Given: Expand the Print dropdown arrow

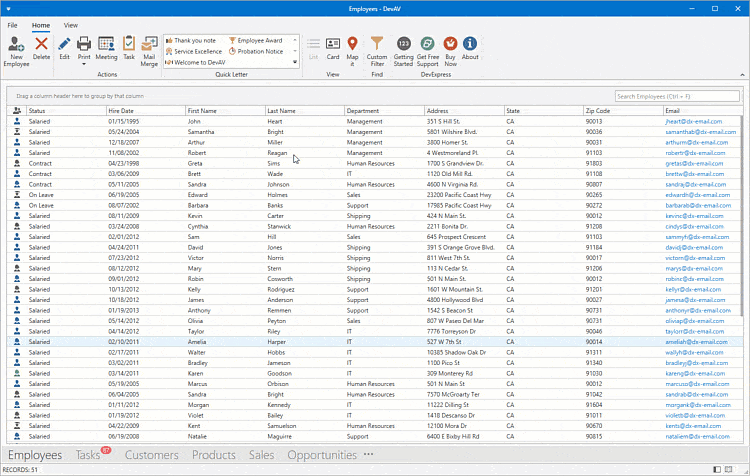Looking at the screenshot, I should [x=84, y=64].
